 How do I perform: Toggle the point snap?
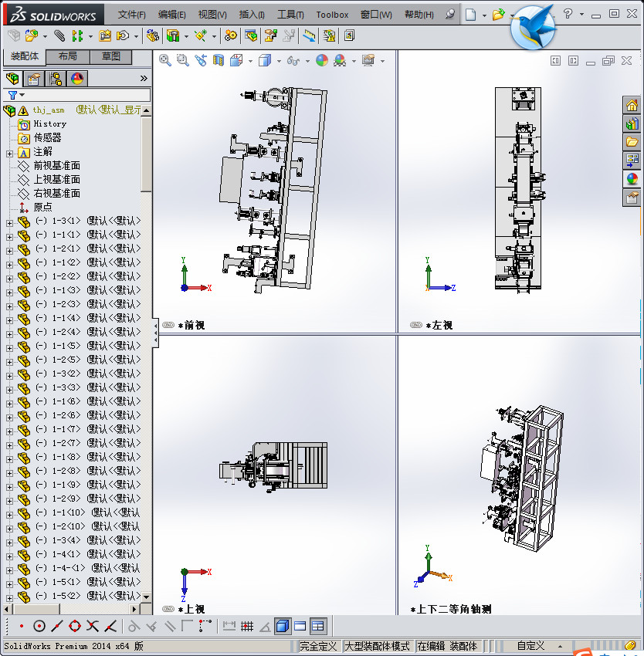22,627
